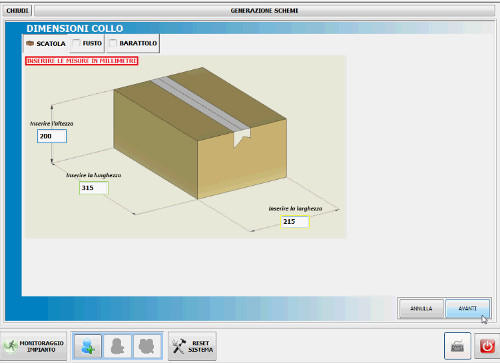Click the red power button
500x363 pixels.
[487, 346]
